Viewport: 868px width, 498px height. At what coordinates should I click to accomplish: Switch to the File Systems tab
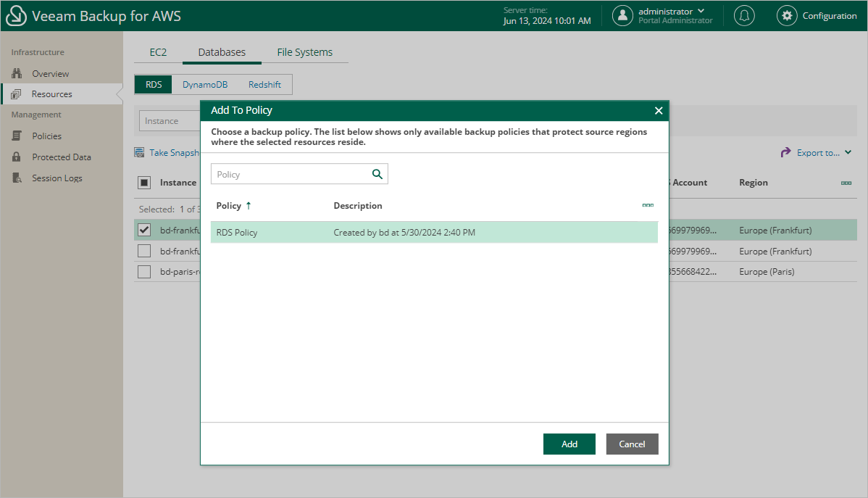304,52
